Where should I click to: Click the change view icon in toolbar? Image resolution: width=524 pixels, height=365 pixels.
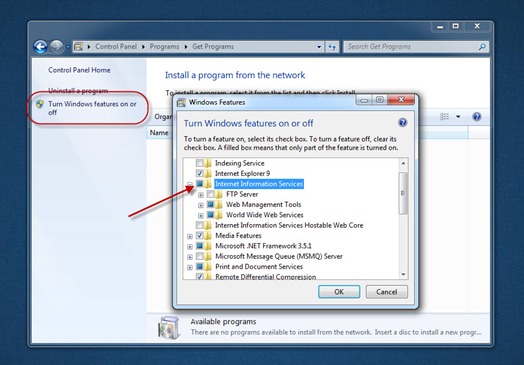[x=444, y=117]
